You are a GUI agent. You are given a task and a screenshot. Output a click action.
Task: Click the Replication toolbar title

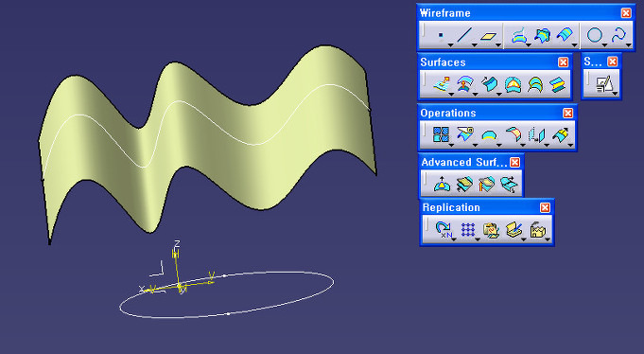click(451, 207)
